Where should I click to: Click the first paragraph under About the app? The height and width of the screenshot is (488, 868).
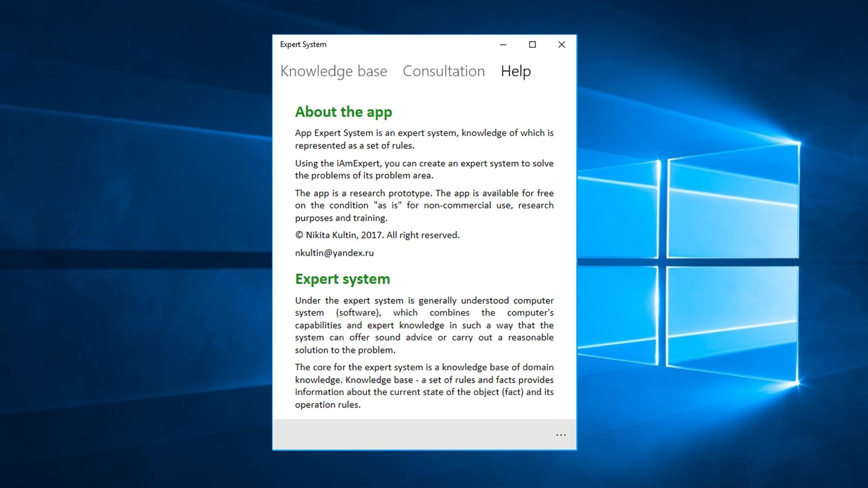pyautogui.click(x=424, y=139)
